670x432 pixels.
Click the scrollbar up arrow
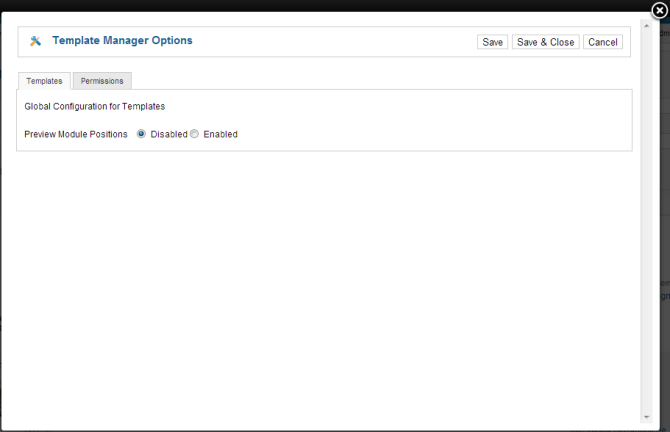pos(647,27)
